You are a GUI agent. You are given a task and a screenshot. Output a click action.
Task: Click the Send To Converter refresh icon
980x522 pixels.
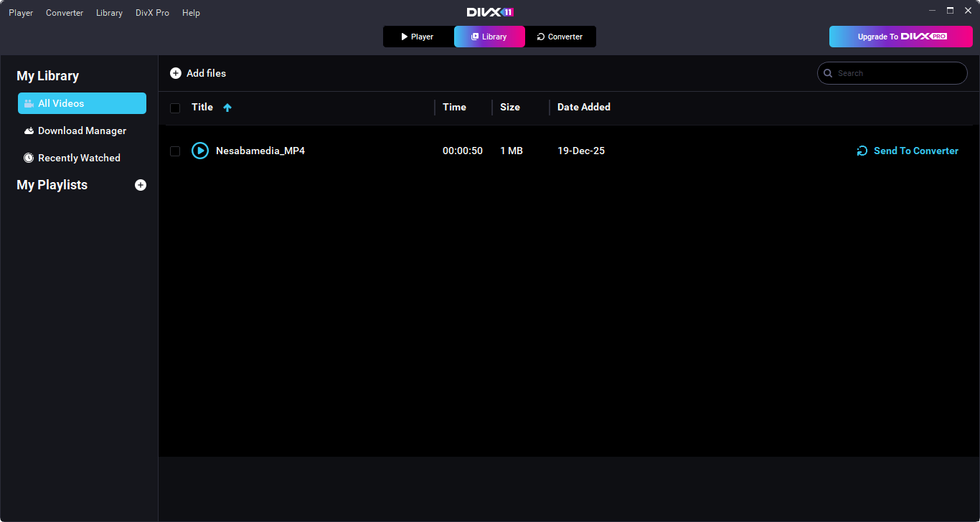pos(862,151)
